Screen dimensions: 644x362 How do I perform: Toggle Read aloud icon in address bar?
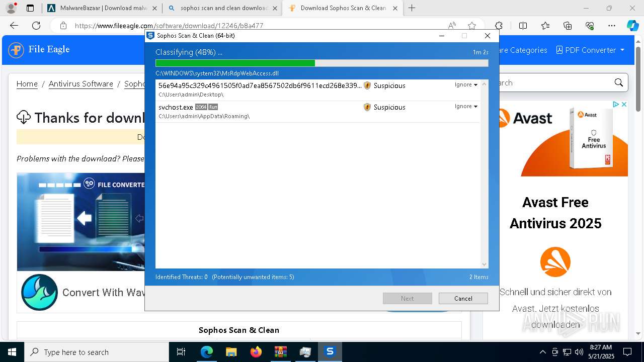tap(452, 26)
